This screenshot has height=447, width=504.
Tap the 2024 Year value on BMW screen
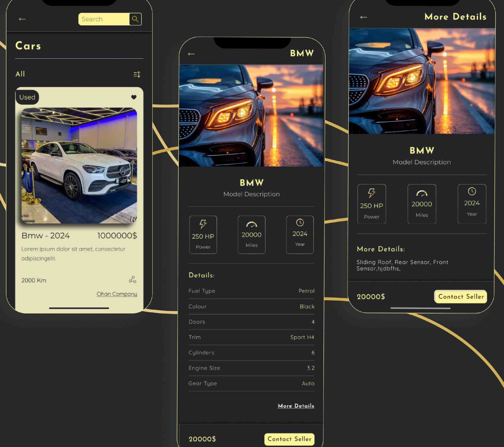coord(300,234)
